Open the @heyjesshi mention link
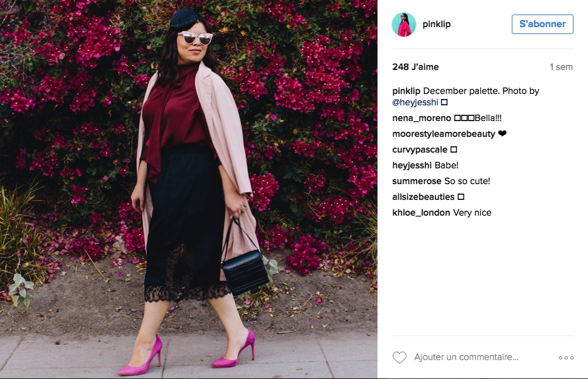Screen dimensions: 588x379 415,102
